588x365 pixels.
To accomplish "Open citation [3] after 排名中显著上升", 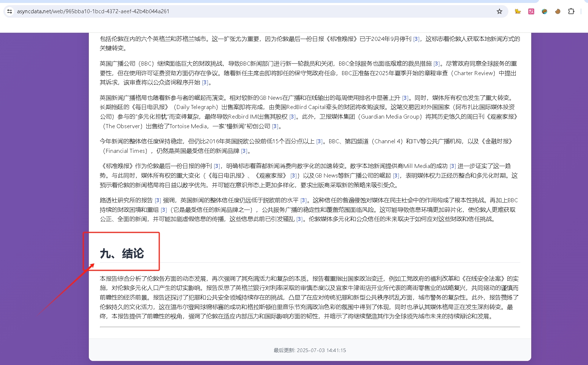I will point(405,98).
